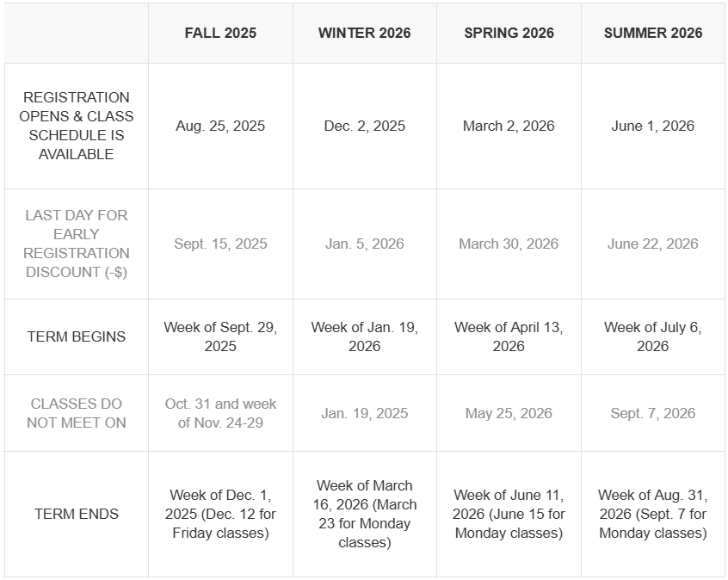Click the FALL 2025 column header

tap(220, 33)
